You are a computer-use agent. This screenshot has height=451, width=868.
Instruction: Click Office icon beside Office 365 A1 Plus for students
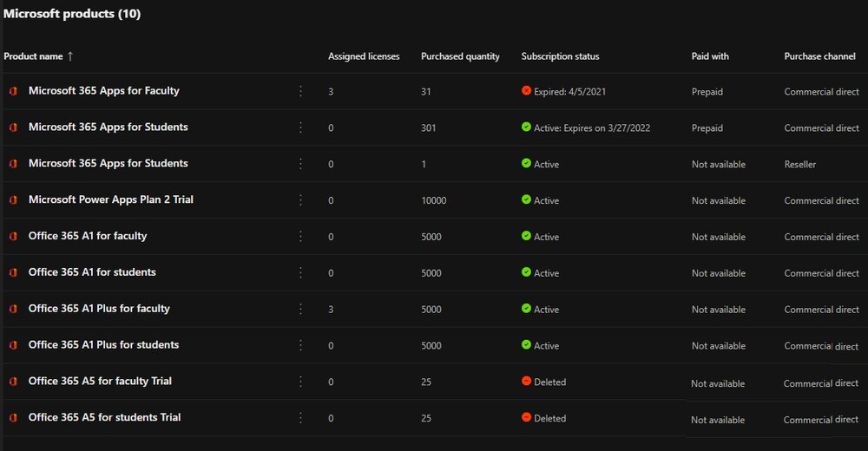[x=13, y=345]
